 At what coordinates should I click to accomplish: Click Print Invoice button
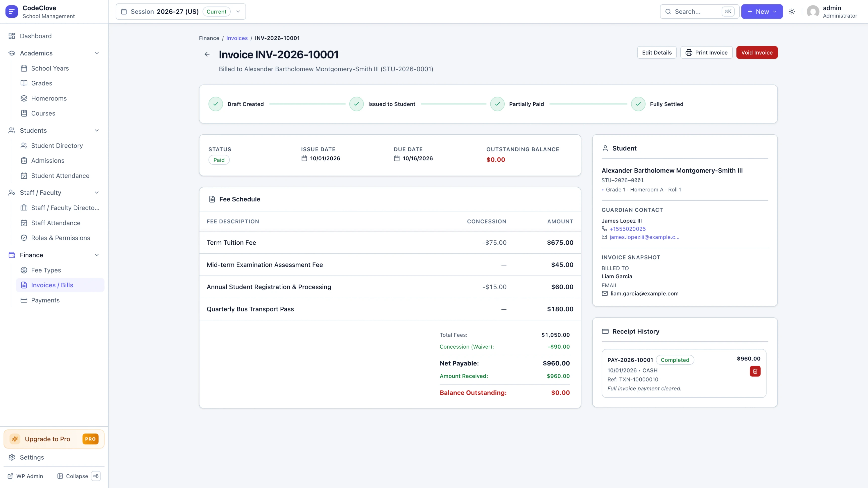coord(706,52)
